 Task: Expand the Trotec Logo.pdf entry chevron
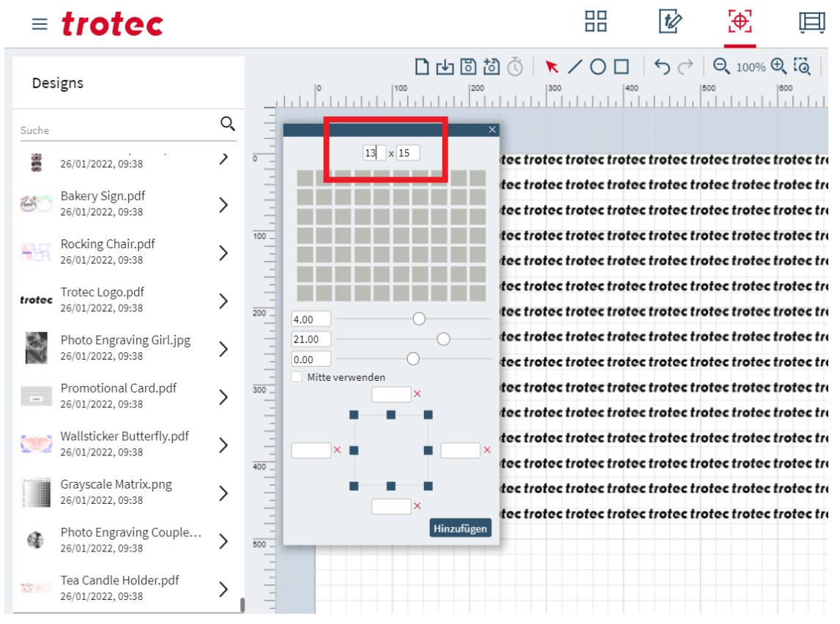click(224, 301)
